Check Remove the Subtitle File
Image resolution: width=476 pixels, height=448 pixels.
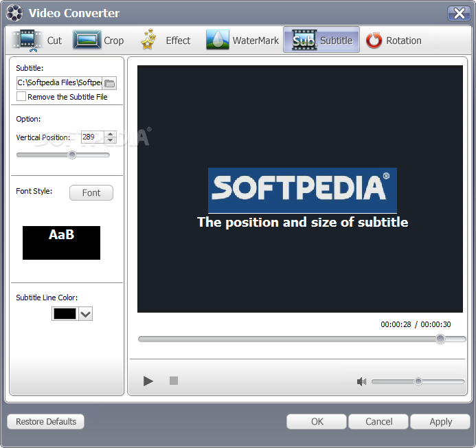[x=21, y=97]
